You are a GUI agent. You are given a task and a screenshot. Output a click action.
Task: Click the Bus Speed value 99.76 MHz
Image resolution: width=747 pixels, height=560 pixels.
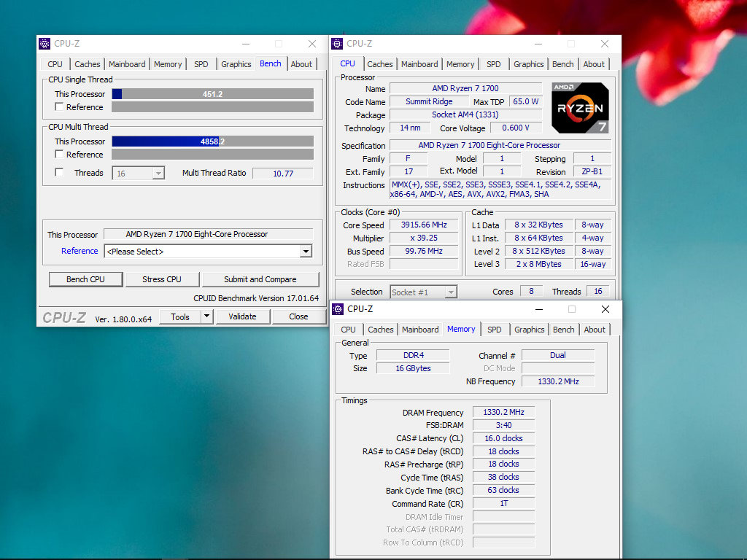point(424,251)
